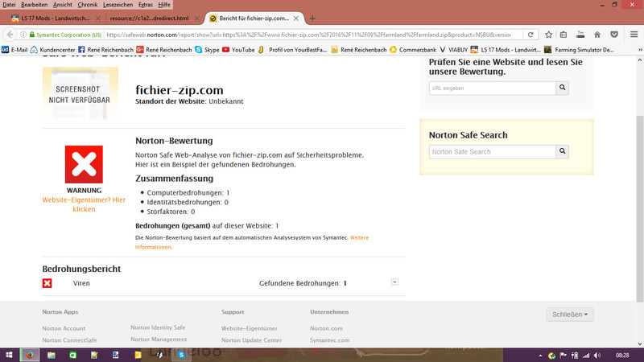Screen dimensions: 644x362
Task: Open the Firefox hamburger menu
Action: [634, 35]
